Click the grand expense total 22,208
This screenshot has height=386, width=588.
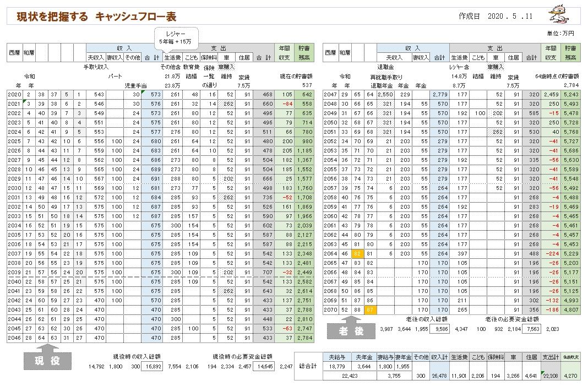pyautogui.click(x=551, y=376)
